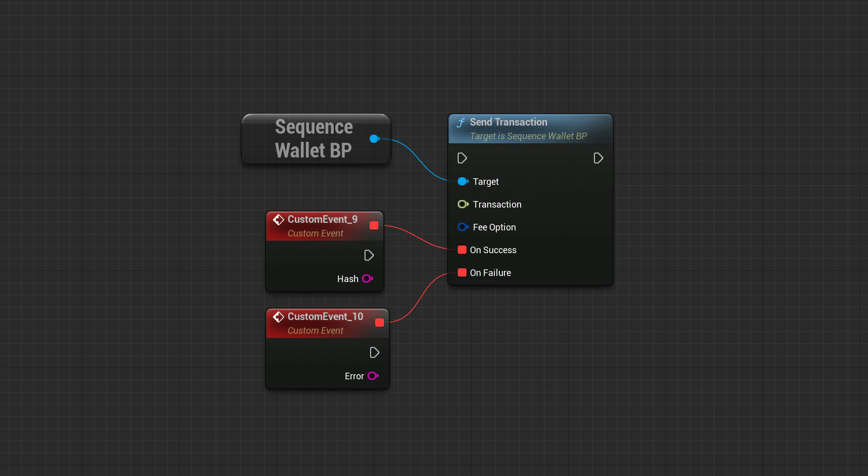Click the event icon on CustomEvent_9
Screen dimensions: 868x476
coord(279,219)
